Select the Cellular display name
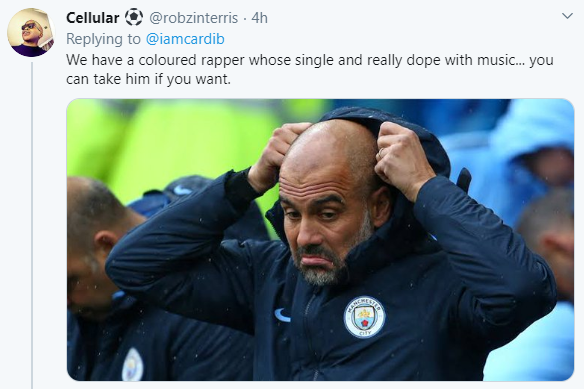This screenshot has width=584, height=389. [x=93, y=18]
